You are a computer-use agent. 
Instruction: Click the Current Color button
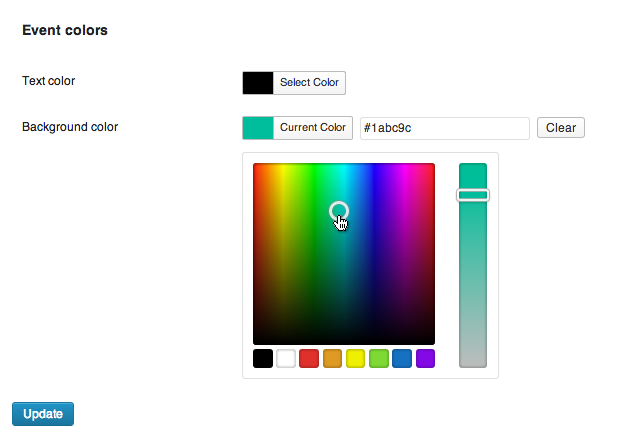tap(312, 128)
